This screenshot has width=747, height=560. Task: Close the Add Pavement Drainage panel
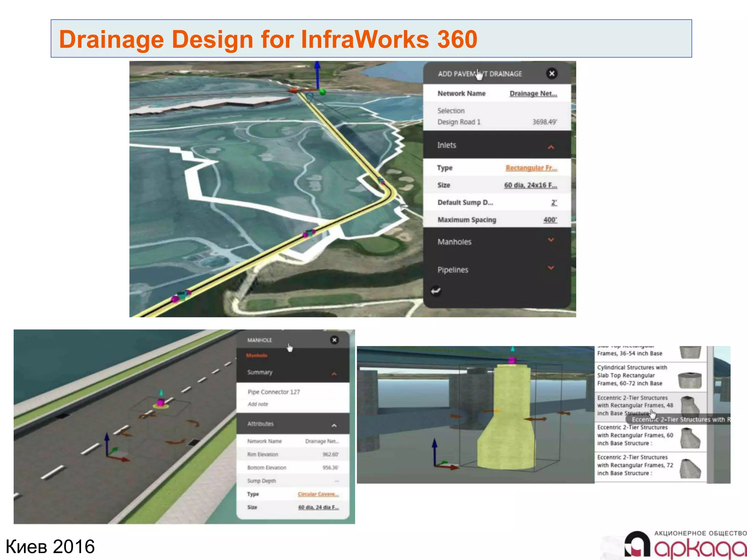click(x=552, y=74)
